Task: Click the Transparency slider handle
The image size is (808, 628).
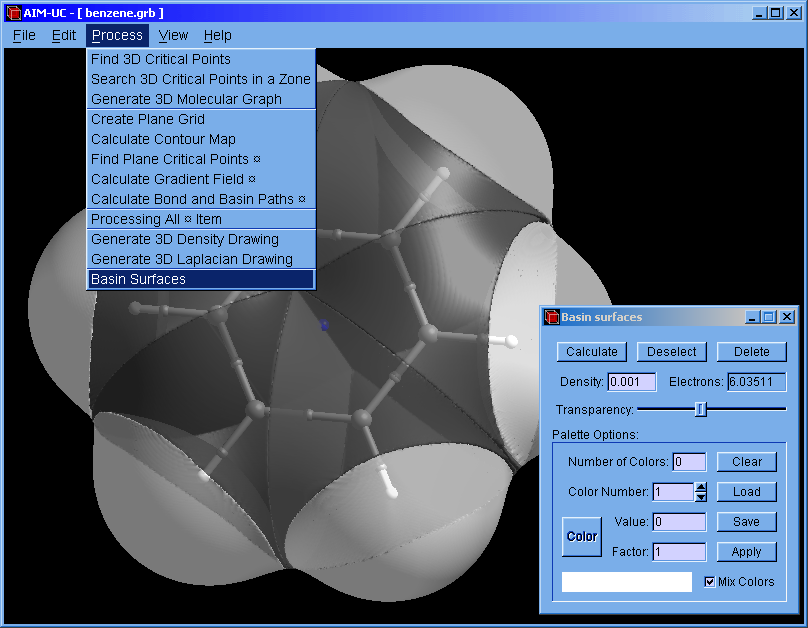Action: [700, 409]
